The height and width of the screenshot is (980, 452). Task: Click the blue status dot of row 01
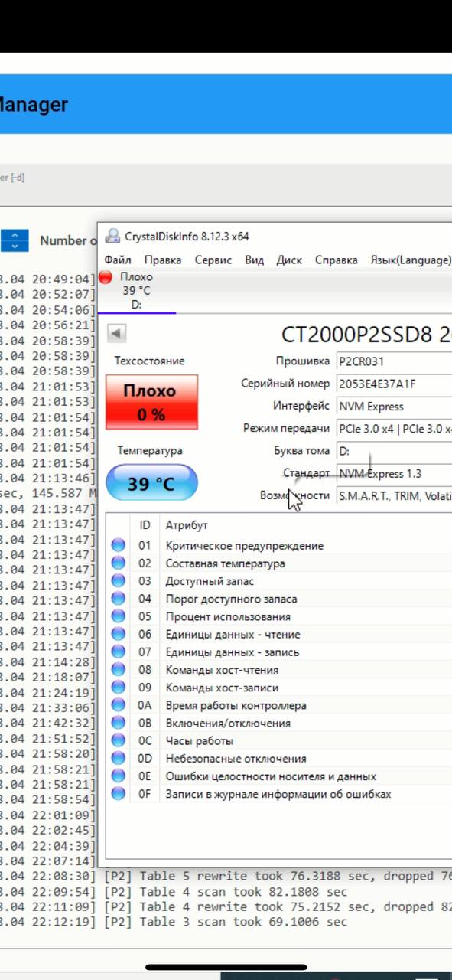pos(119,546)
